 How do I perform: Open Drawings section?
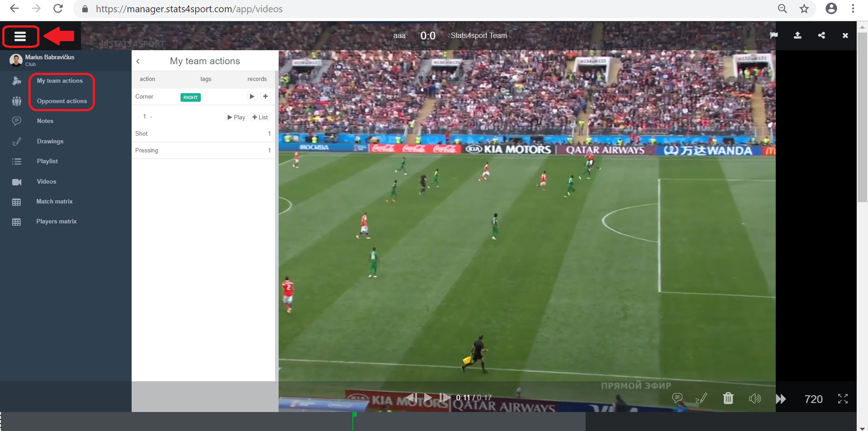50,142
